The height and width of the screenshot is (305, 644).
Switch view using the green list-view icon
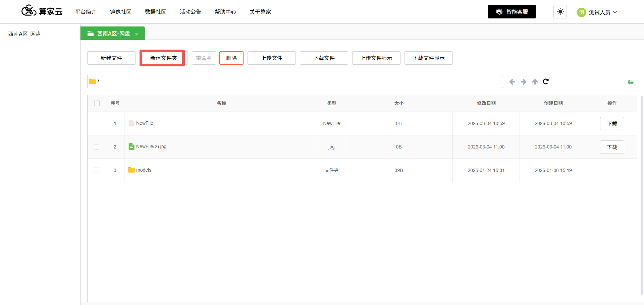[x=631, y=82]
